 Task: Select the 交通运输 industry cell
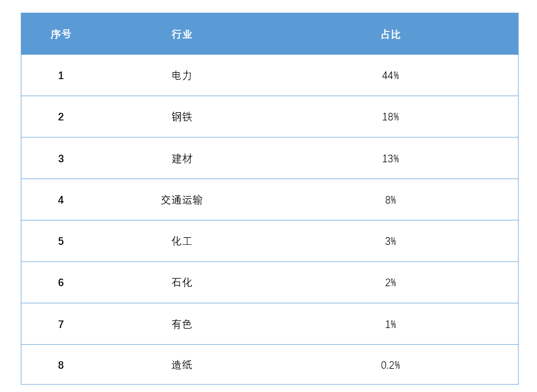pyautogui.click(x=182, y=200)
